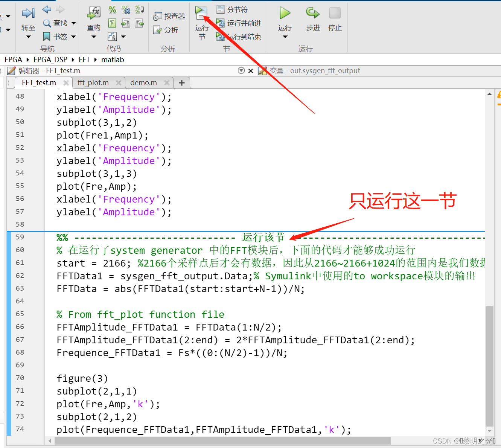Image resolution: width=501 pixels, height=448 pixels.
Task: Open the demo.m editor tab
Action: [143, 82]
